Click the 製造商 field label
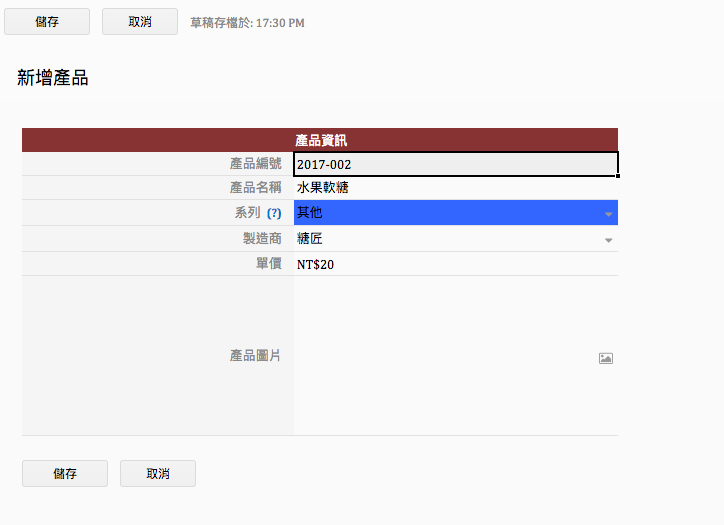This screenshot has width=724, height=525. coord(262,239)
